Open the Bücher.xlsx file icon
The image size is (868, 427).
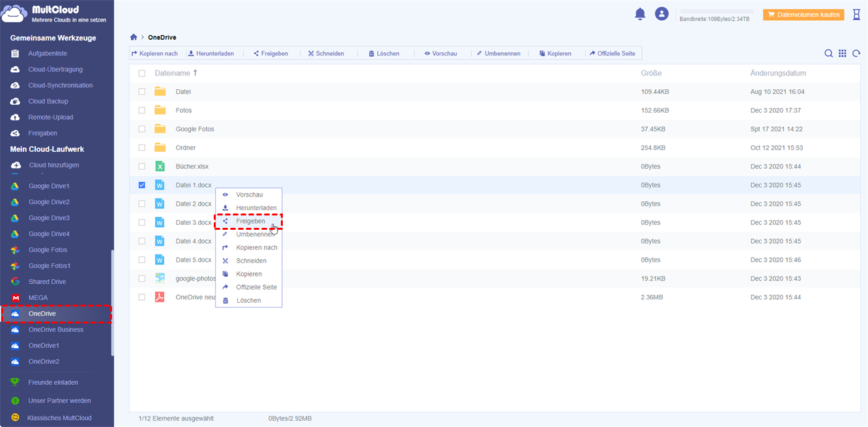click(160, 167)
